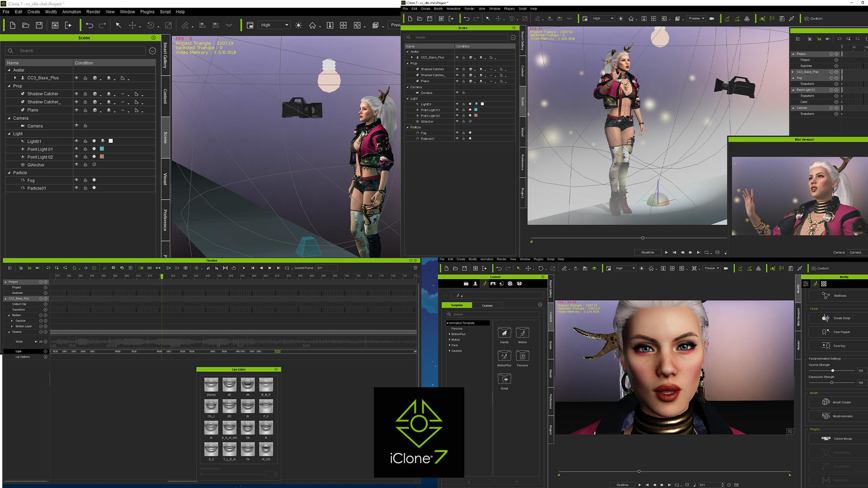Click the camera record icon in bottom-right toolbar

[x=726, y=268]
